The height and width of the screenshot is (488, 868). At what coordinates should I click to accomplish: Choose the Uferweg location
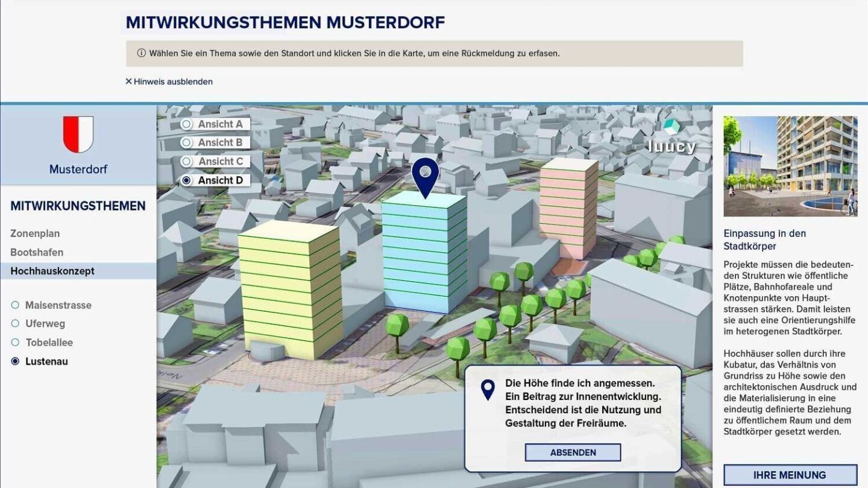pyautogui.click(x=16, y=324)
